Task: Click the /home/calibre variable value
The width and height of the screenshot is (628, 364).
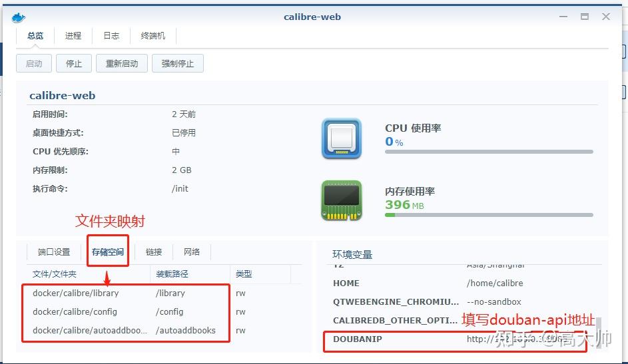Action: (495, 283)
